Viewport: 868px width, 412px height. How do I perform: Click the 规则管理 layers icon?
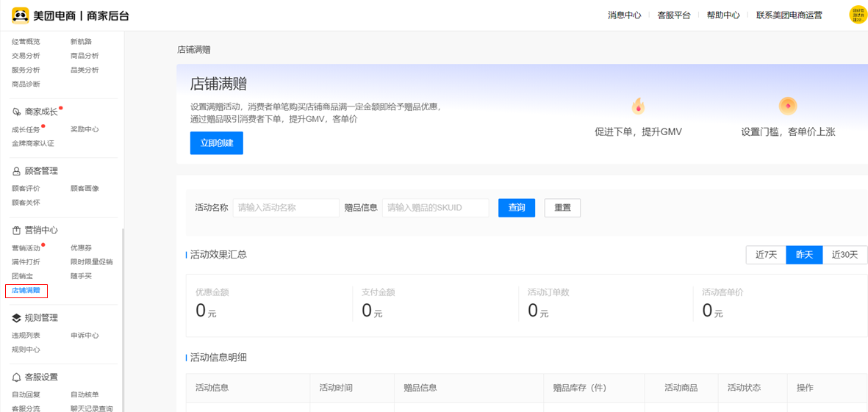pyautogui.click(x=16, y=318)
